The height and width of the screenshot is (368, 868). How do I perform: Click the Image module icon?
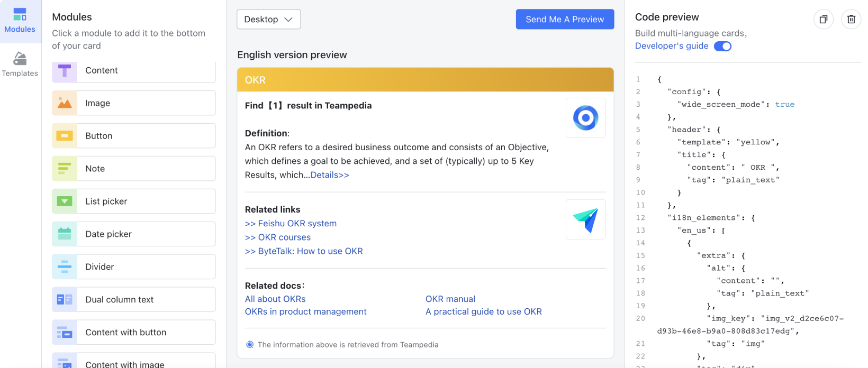pos(65,103)
